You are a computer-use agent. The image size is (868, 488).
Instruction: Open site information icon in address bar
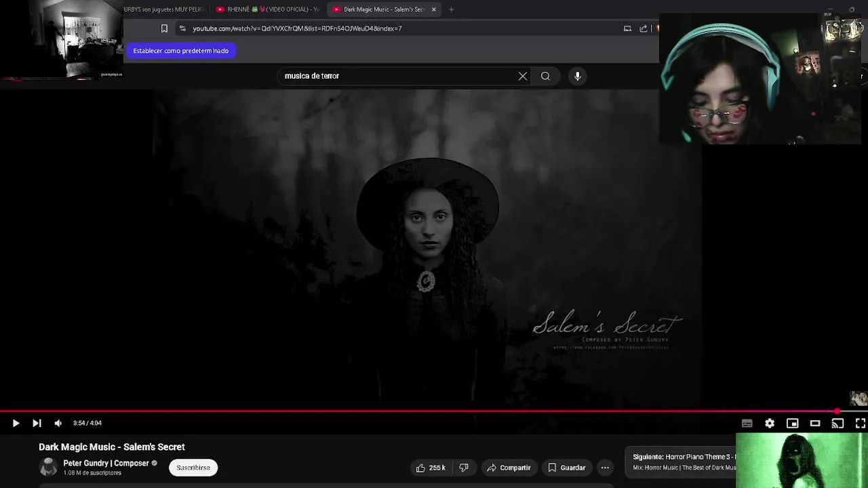point(182,28)
